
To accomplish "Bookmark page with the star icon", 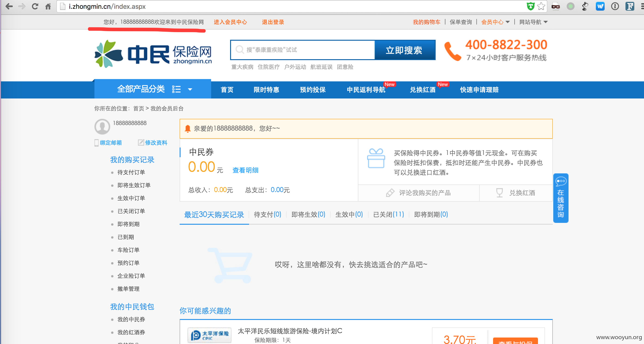I will coord(541,6).
